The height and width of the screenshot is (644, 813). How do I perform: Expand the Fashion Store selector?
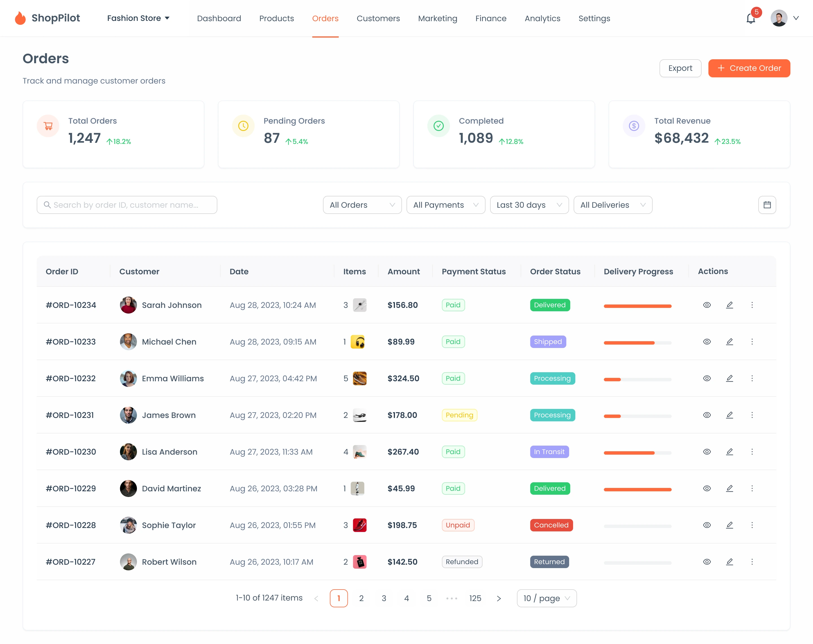(x=138, y=18)
